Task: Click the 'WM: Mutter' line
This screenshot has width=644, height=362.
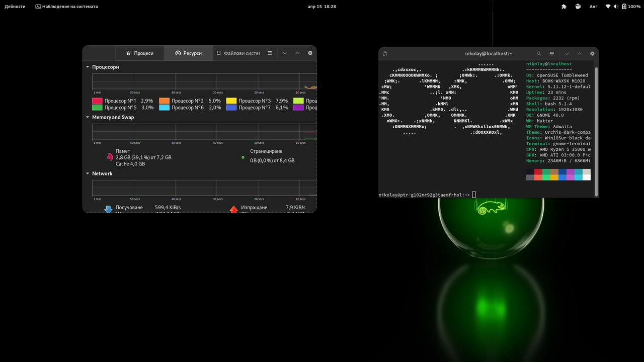Action: coord(539,121)
